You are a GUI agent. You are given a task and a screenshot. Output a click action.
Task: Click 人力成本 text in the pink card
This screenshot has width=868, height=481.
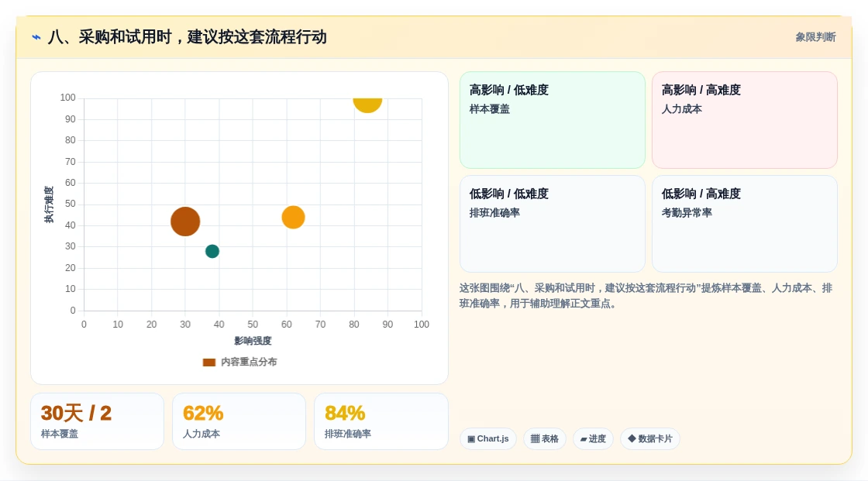681,109
